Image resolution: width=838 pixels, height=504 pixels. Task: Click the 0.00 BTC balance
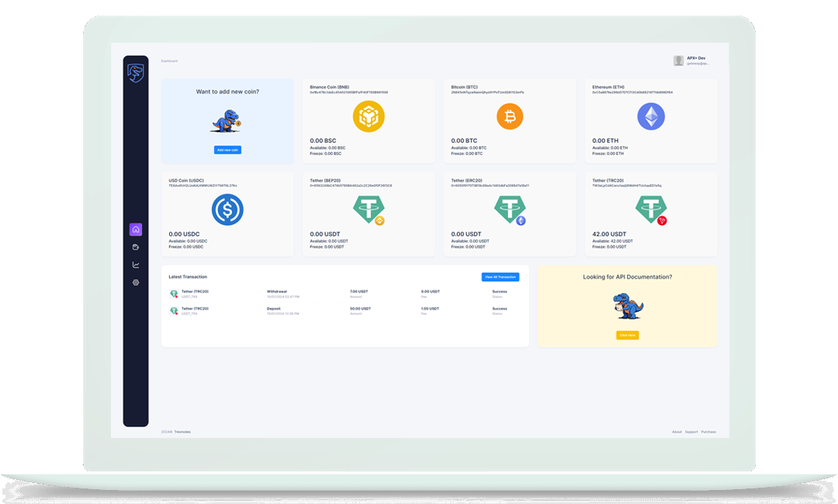[464, 141]
